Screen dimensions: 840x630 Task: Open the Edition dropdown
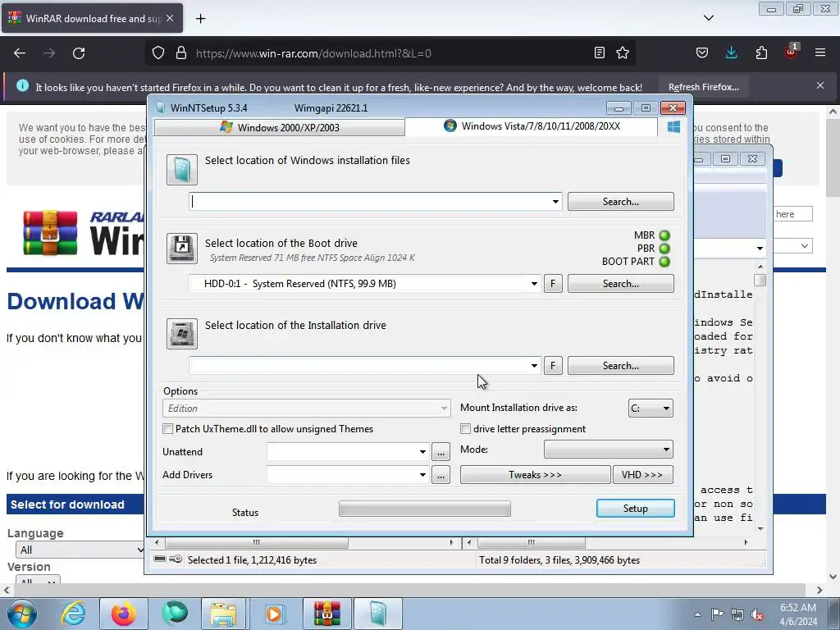click(x=307, y=409)
